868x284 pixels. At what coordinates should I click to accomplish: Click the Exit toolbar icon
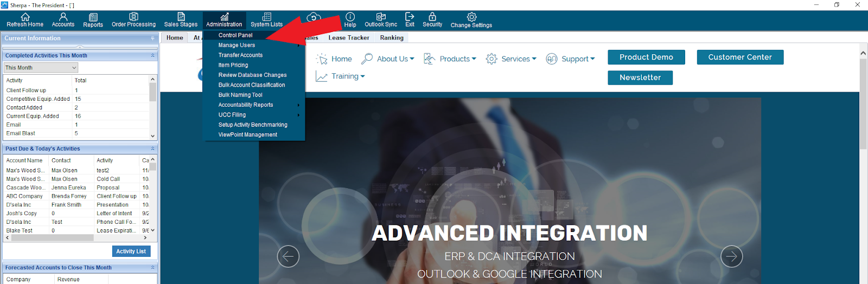pyautogui.click(x=410, y=20)
